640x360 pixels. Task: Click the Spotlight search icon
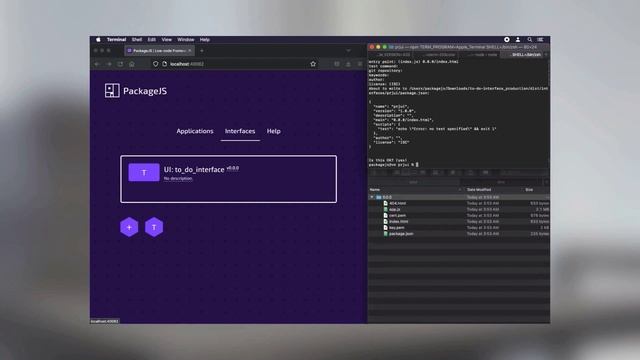point(529,40)
